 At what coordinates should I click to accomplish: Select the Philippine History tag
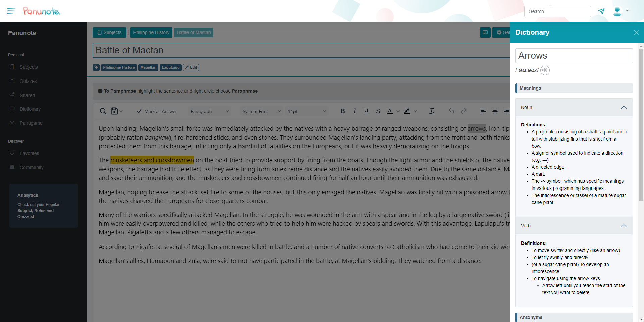[119, 67]
